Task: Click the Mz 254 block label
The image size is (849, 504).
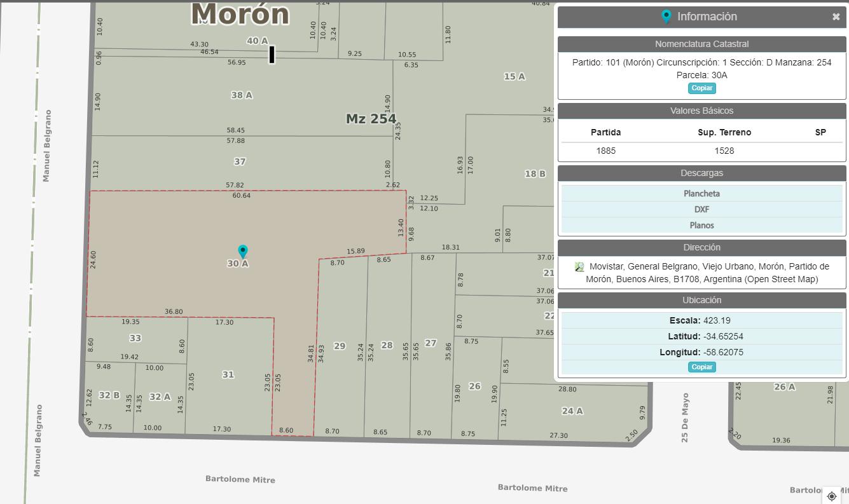Action: [x=371, y=119]
